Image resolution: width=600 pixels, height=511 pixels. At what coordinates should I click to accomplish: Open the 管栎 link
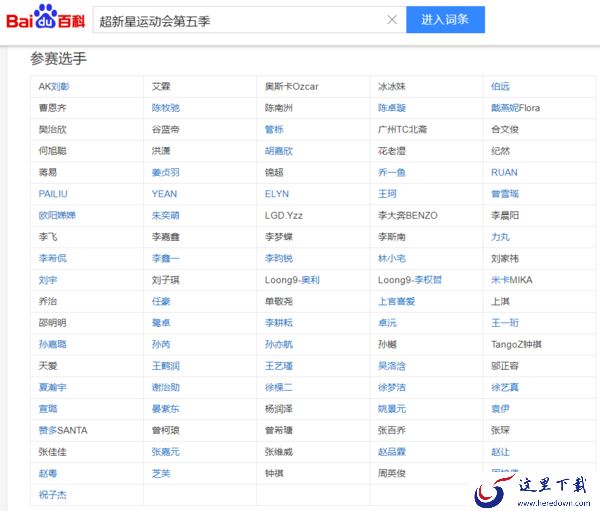click(274, 129)
